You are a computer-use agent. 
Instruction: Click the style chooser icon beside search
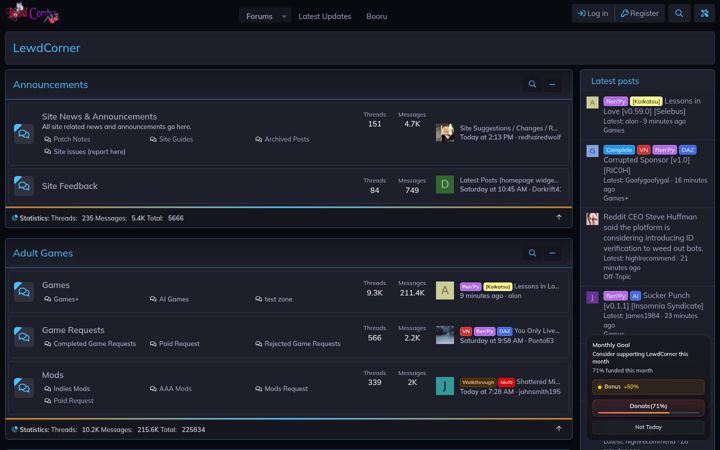(x=704, y=13)
